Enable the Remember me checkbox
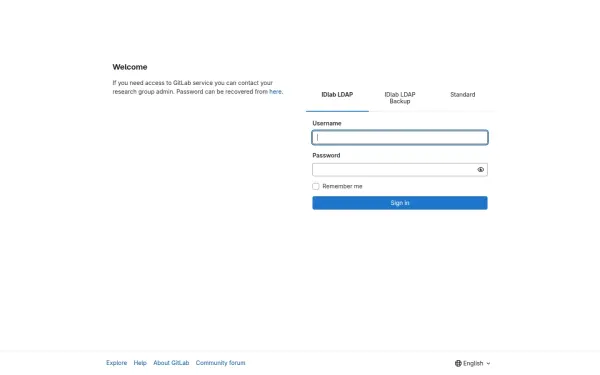600x375 pixels. pos(316,186)
